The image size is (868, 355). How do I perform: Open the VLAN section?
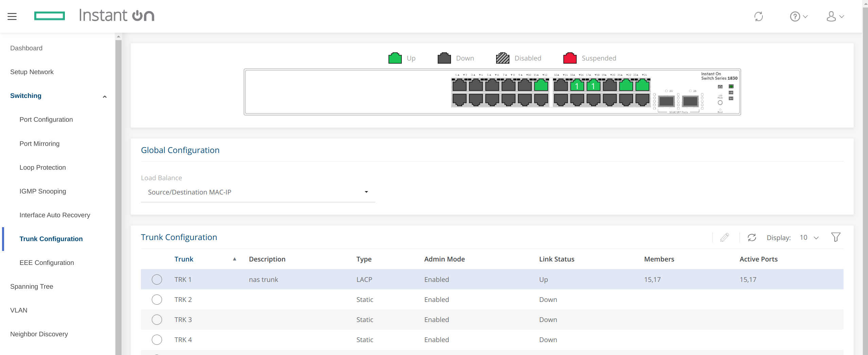click(19, 310)
